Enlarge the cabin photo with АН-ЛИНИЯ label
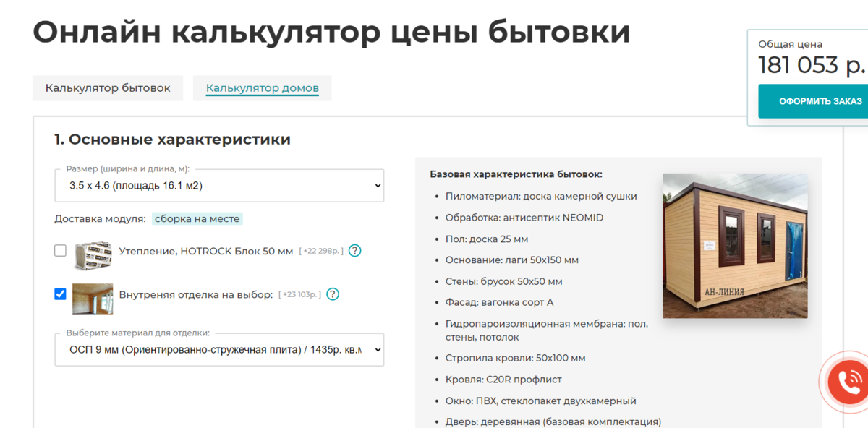The image size is (868, 428). tap(735, 246)
